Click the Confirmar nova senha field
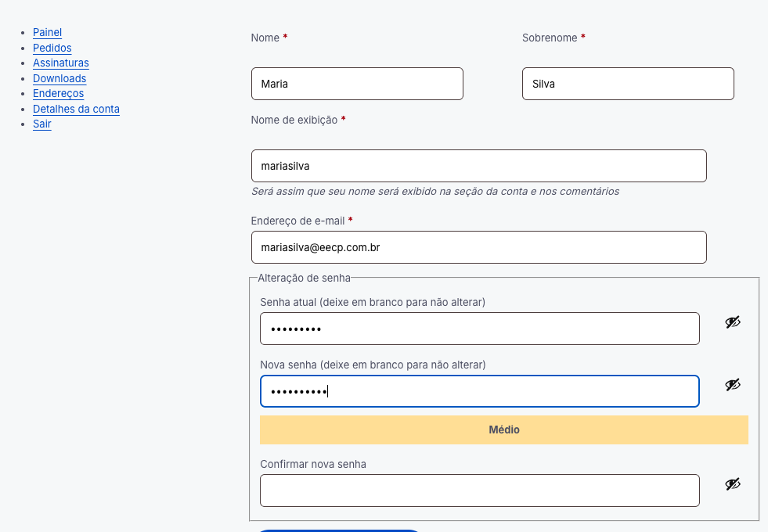The width and height of the screenshot is (768, 532). coord(479,491)
